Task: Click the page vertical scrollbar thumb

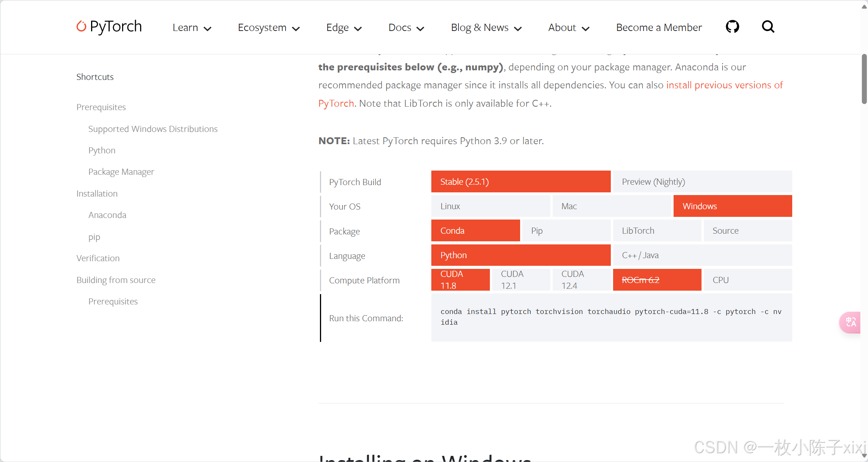Action: tap(864, 79)
